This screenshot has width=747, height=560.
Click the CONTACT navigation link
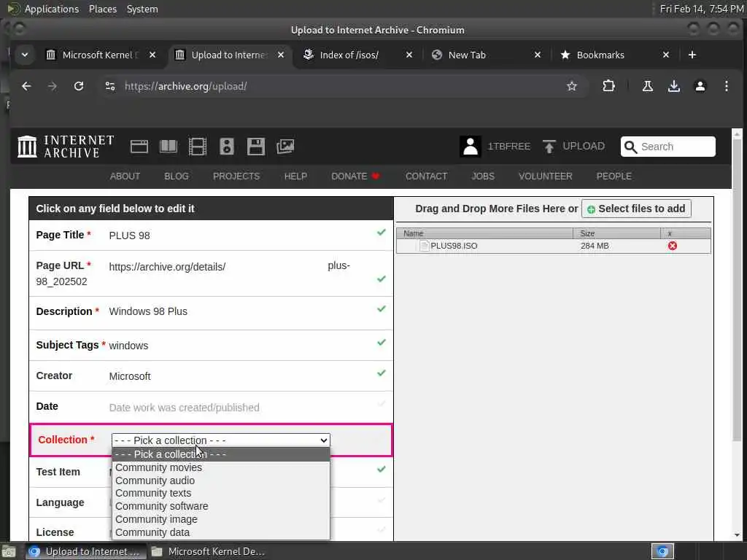[x=426, y=176]
